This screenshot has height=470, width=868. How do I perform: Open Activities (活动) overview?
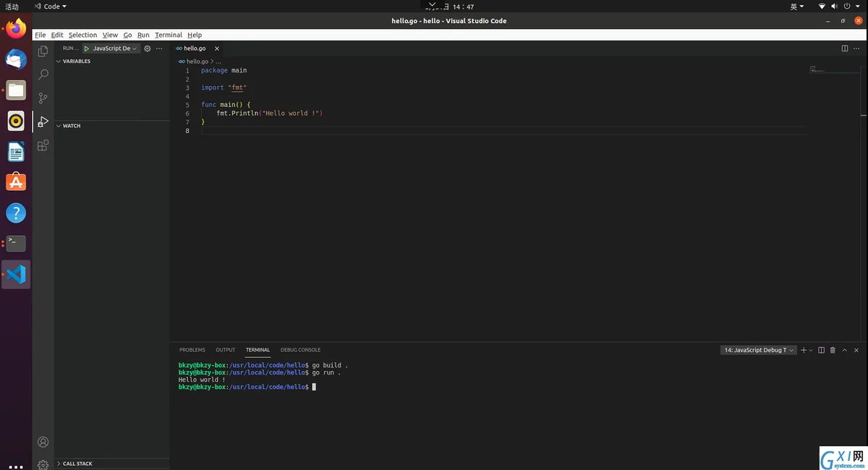click(x=12, y=7)
